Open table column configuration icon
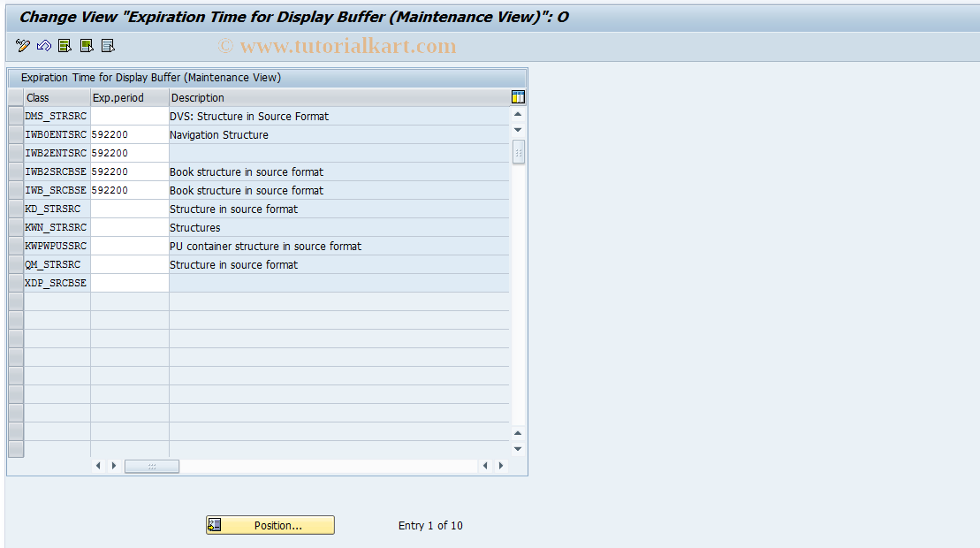The image size is (980, 548). click(x=518, y=97)
